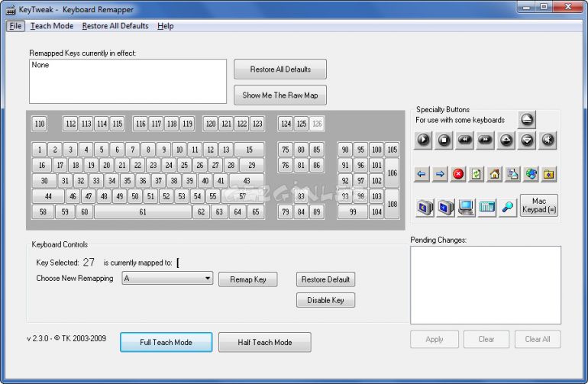Select keyboard key 16
This screenshot has height=384, width=588.
(42, 165)
